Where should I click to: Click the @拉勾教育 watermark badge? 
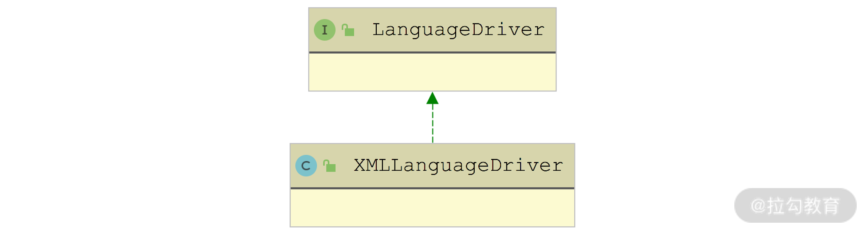795,205
